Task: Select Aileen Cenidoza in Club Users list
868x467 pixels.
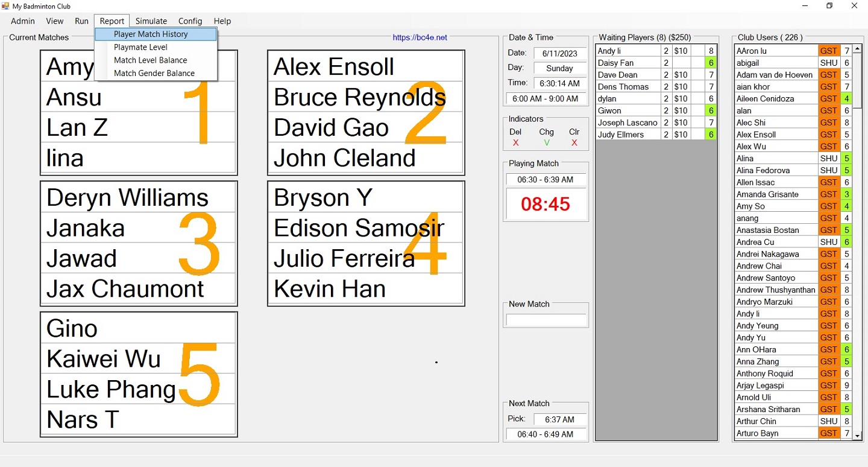Action: pos(775,98)
